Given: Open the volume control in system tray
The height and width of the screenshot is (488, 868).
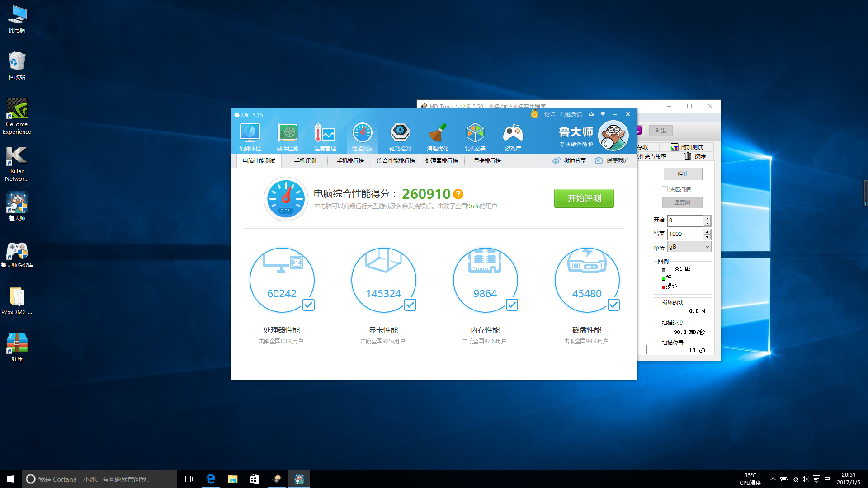Looking at the screenshot, I should point(805,479).
